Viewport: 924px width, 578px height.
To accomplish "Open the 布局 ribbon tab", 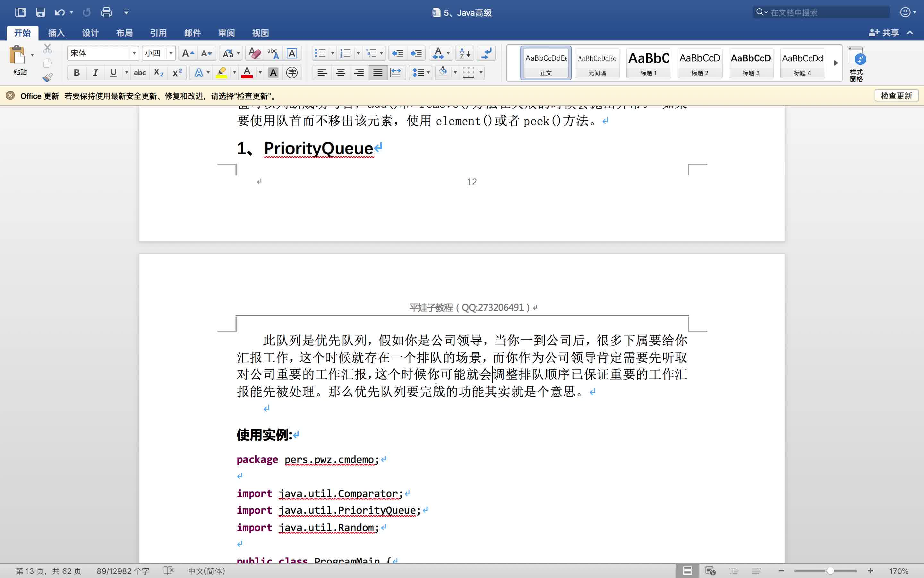I will [124, 33].
